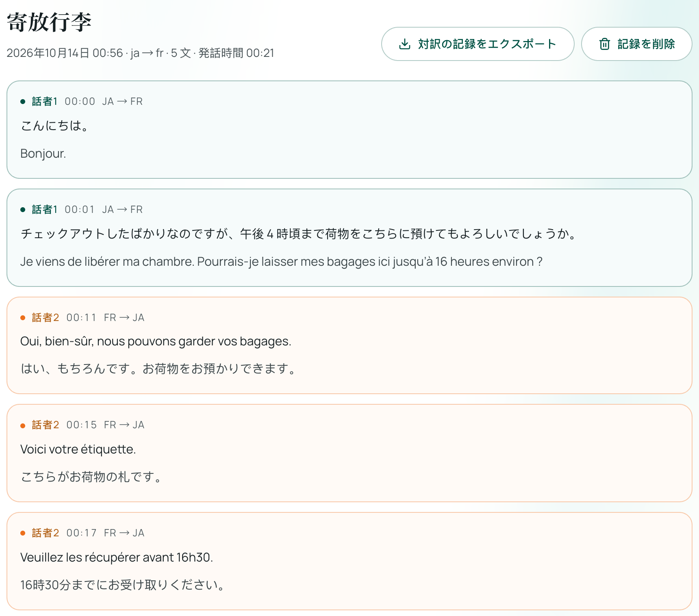Click the Japanese sentence starting with チェックアウトしたばかり
This screenshot has width=699, height=616.
pos(299,234)
